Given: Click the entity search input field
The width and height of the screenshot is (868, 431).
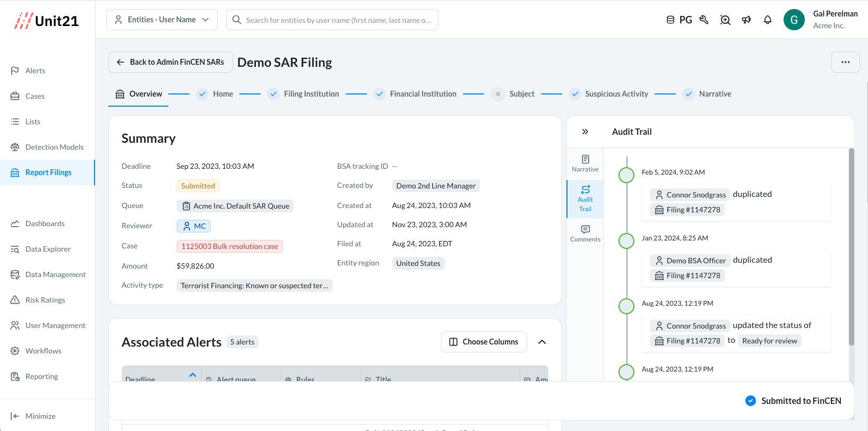Looking at the screenshot, I should [x=338, y=20].
